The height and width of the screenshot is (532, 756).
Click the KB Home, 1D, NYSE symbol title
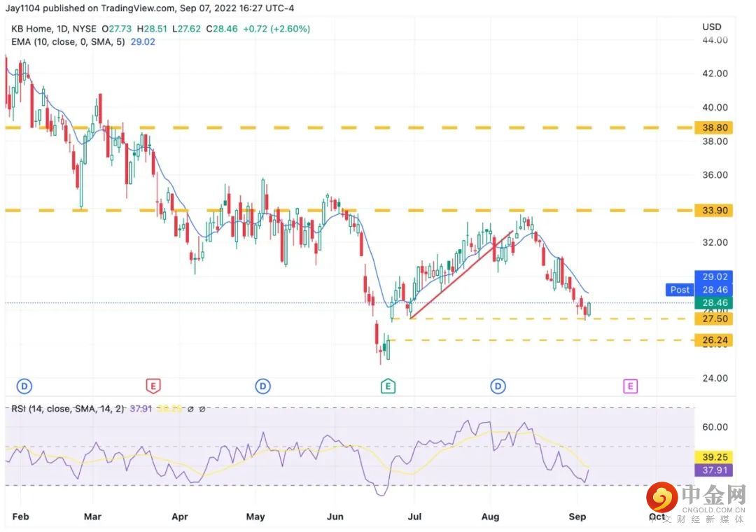point(54,29)
